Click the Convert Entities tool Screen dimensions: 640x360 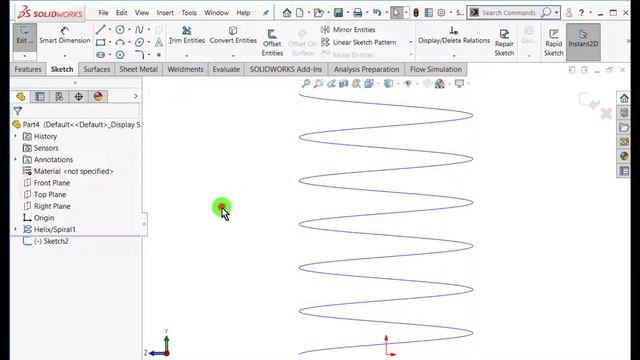(233, 36)
